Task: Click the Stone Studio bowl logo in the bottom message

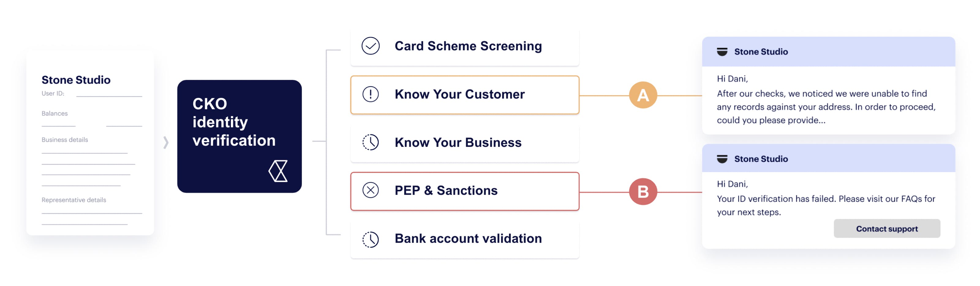Action: click(722, 159)
